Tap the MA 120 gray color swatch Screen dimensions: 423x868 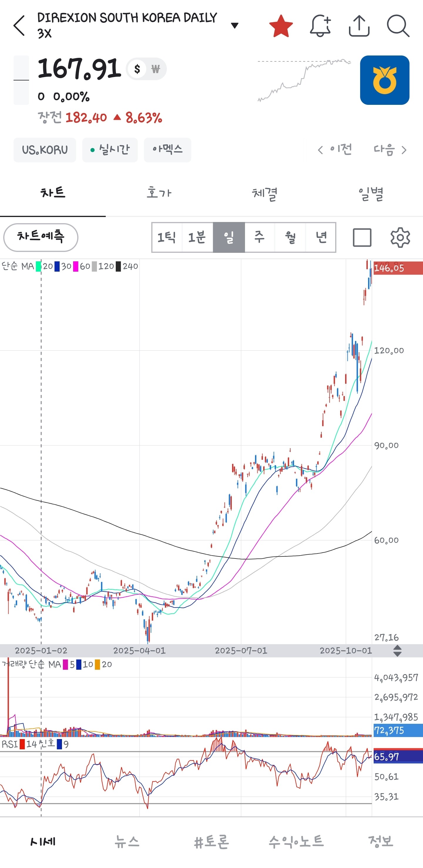(94, 267)
